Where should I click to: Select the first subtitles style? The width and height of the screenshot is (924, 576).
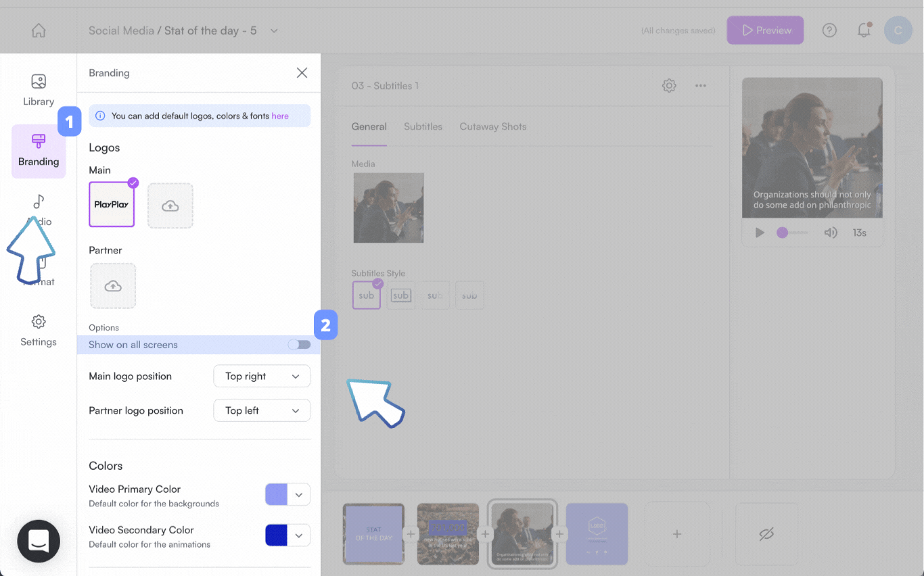[x=367, y=295]
